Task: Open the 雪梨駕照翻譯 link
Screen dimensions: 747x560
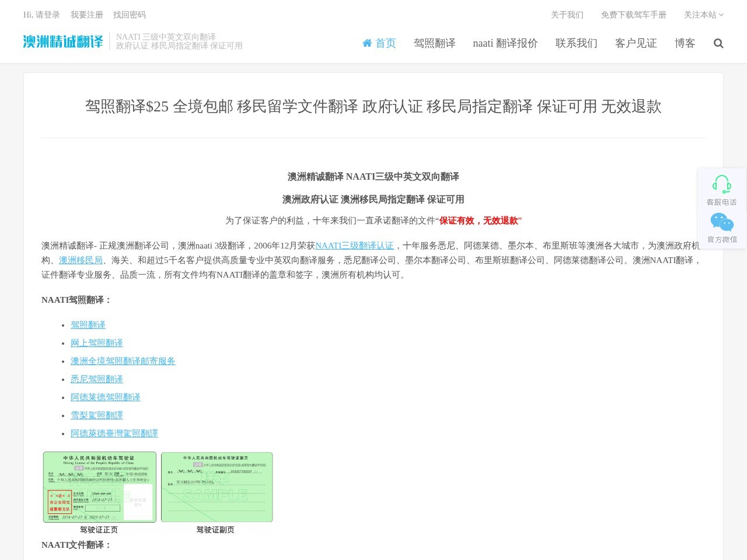Action: (x=97, y=415)
